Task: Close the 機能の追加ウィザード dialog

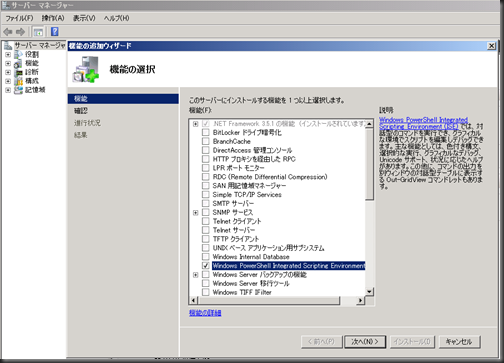Action: 491,46
